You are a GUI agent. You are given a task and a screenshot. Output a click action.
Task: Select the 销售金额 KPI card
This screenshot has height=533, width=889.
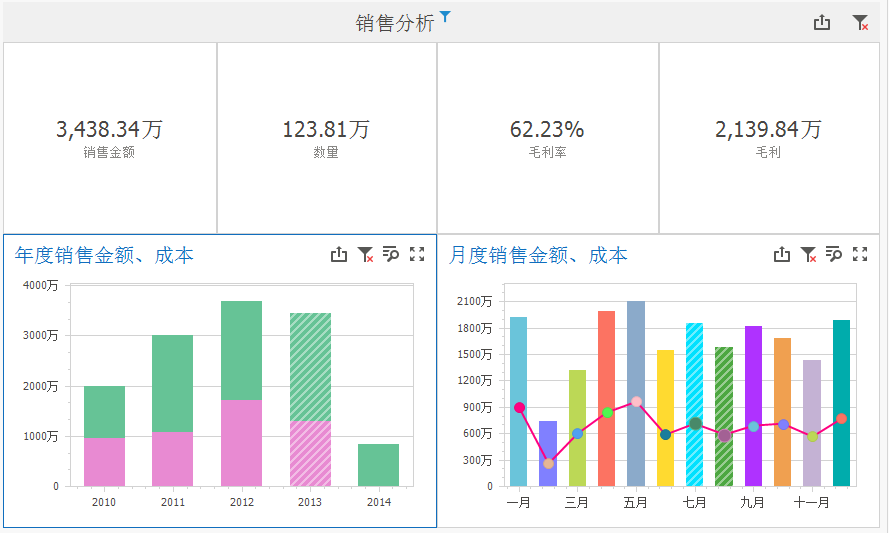[110, 138]
